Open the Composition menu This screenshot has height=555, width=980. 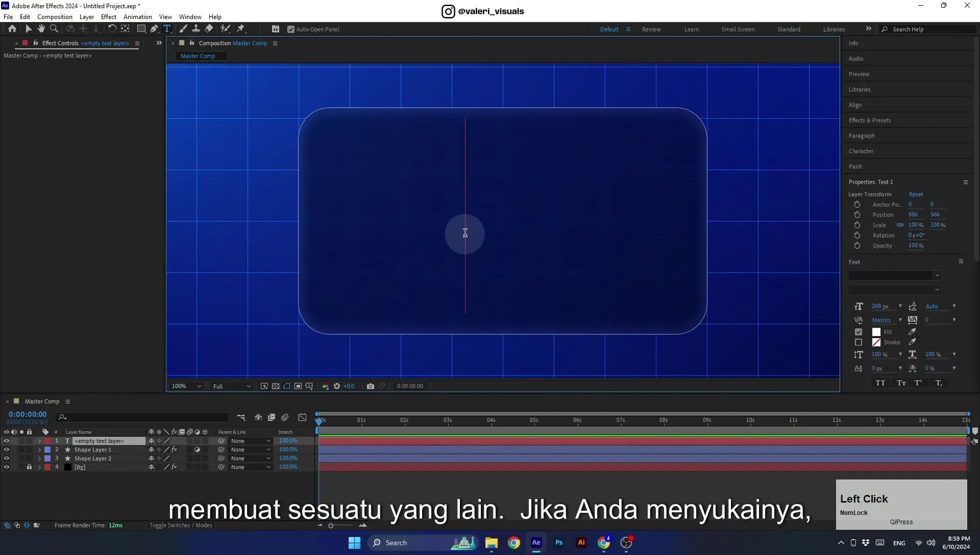(x=55, y=17)
